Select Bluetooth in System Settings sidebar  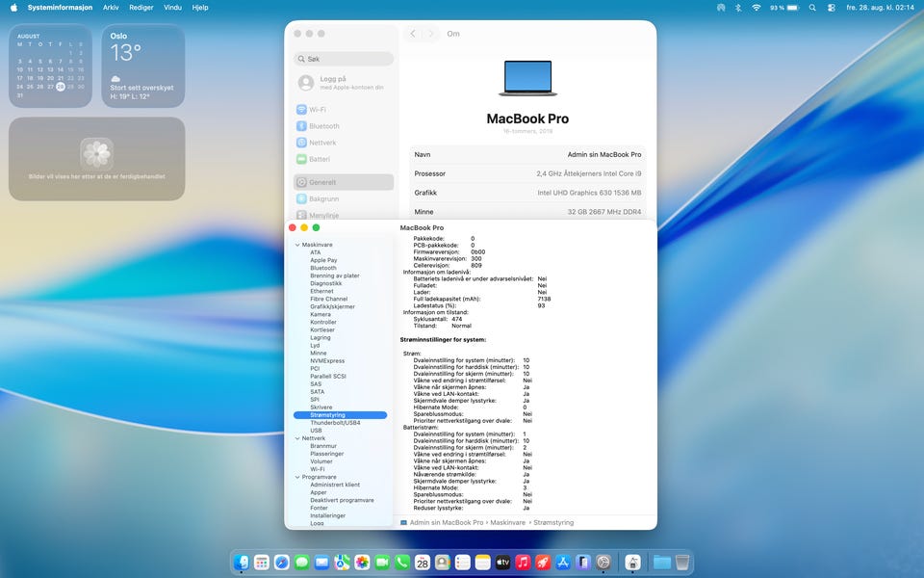(x=344, y=126)
